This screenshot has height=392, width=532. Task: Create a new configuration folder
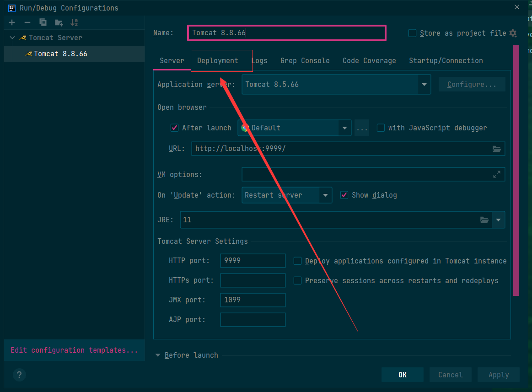(59, 23)
